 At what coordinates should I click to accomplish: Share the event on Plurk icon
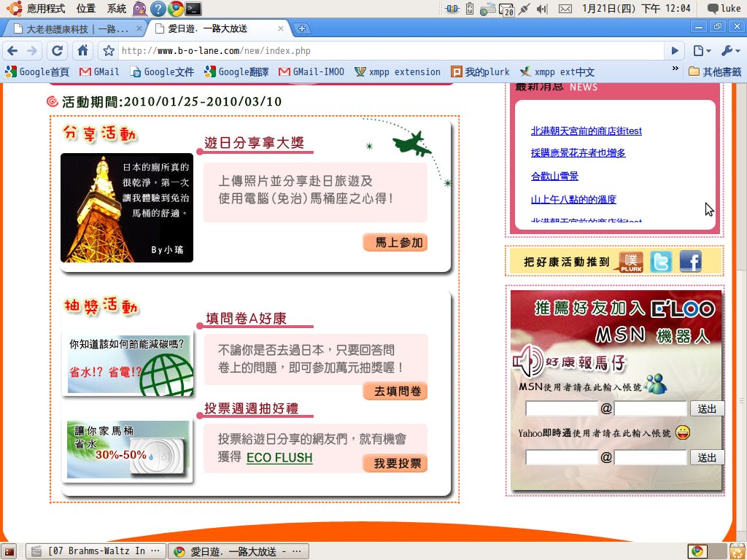[x=631, y=262]
